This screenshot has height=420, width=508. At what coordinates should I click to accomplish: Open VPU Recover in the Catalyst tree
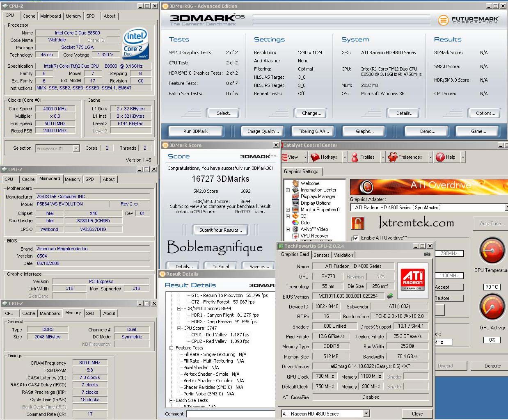[314, 236]
